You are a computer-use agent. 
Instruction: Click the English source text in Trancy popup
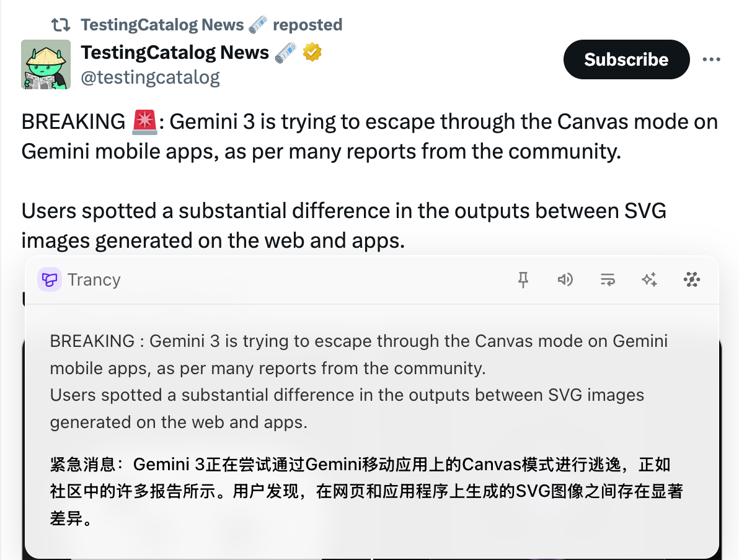(358, 382)
